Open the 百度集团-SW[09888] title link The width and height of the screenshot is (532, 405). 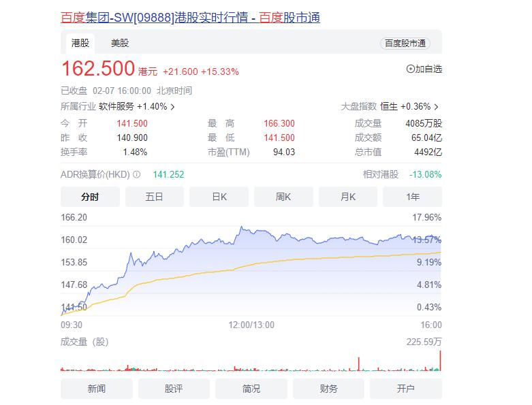(x=190, y=17)
